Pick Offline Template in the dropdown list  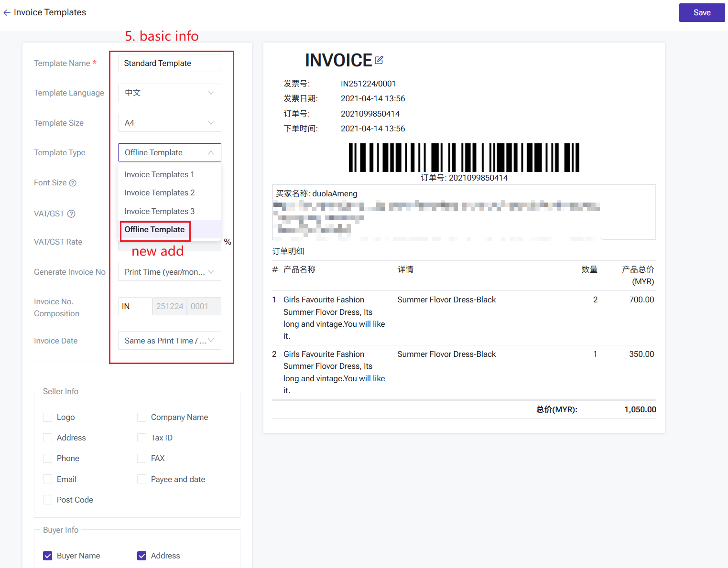point(154,229)
